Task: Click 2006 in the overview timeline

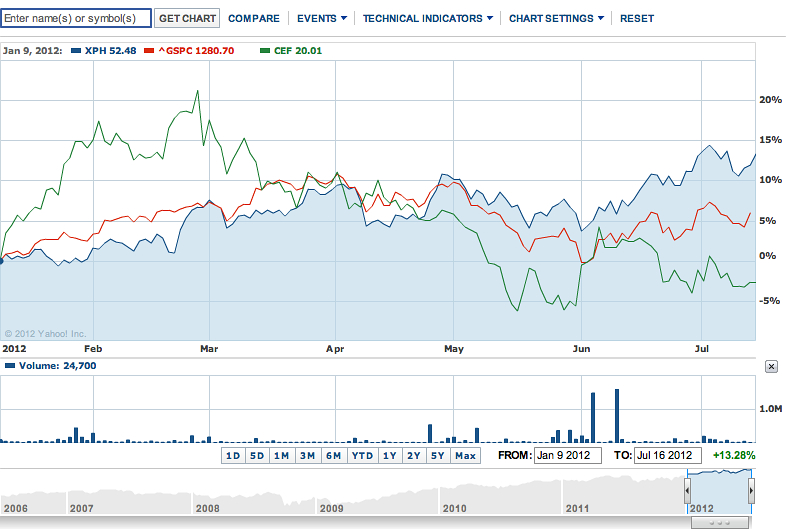Action: [16, 508]
